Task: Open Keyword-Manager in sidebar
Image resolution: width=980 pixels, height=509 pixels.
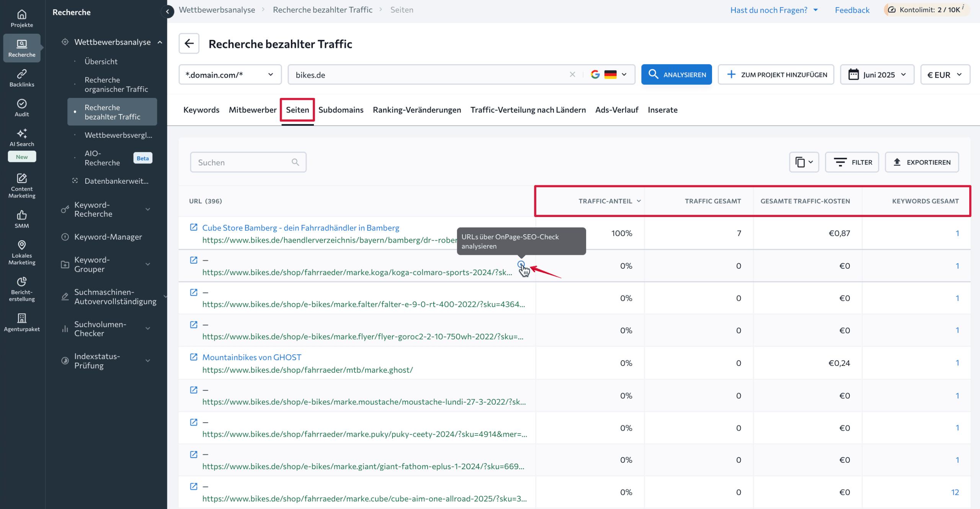Action: [x=108, y=237]
